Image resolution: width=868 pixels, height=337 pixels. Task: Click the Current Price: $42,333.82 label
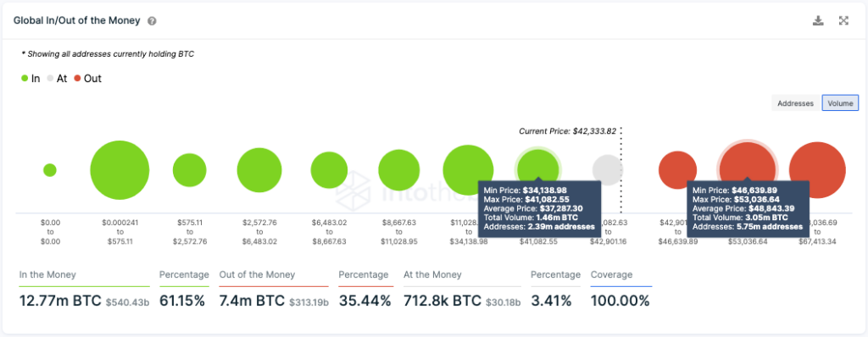click(x=567, y=131)
